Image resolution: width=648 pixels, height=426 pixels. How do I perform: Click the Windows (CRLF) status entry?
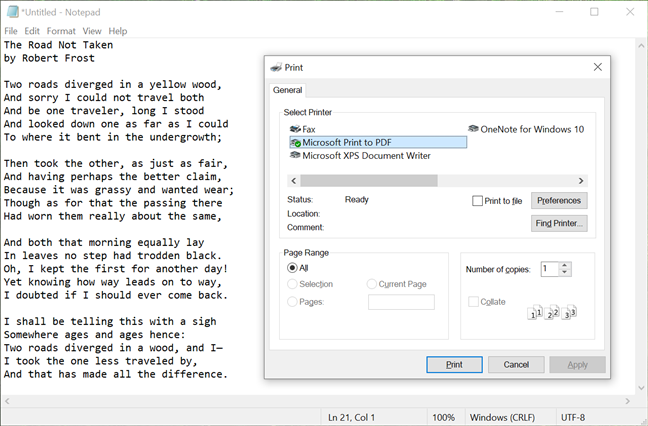[x=502, y=417]
